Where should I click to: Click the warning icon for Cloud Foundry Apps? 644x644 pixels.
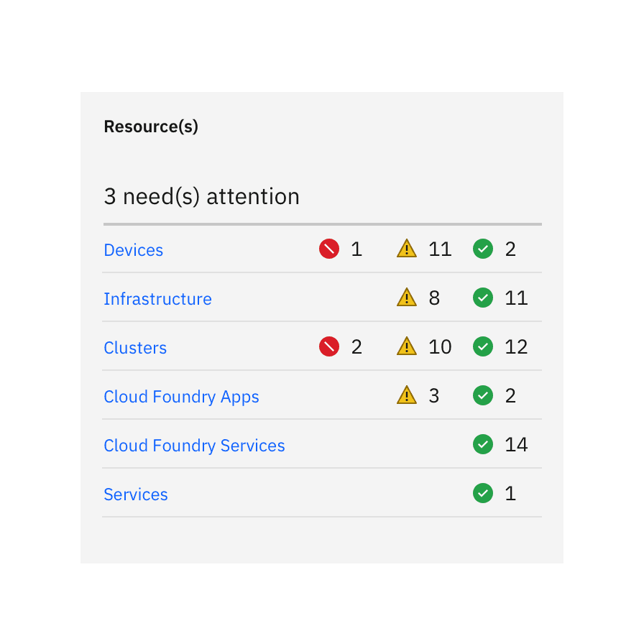[407, 396]
